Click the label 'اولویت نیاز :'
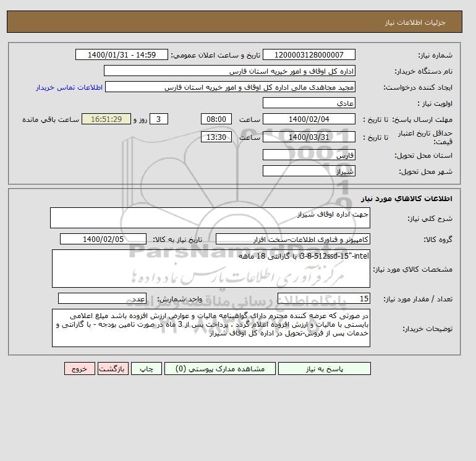This screenshot has height=461, width=476. pyautogui.click(x=435, y=103)
